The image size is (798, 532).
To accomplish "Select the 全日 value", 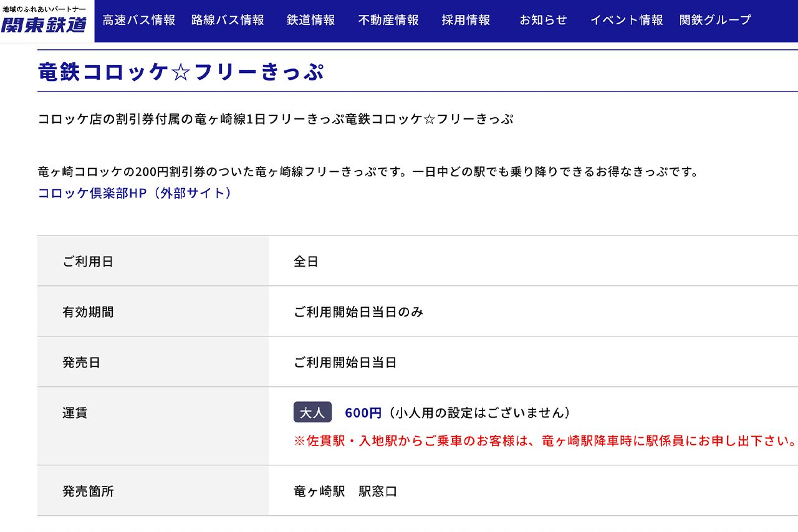I will 306,262.
